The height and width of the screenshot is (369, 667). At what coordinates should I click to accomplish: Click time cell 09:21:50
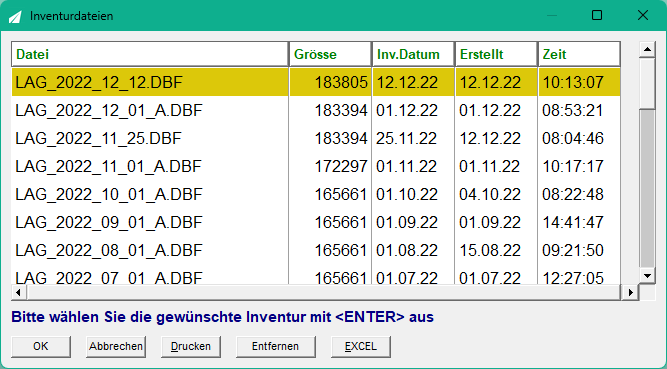coord(573,250)
